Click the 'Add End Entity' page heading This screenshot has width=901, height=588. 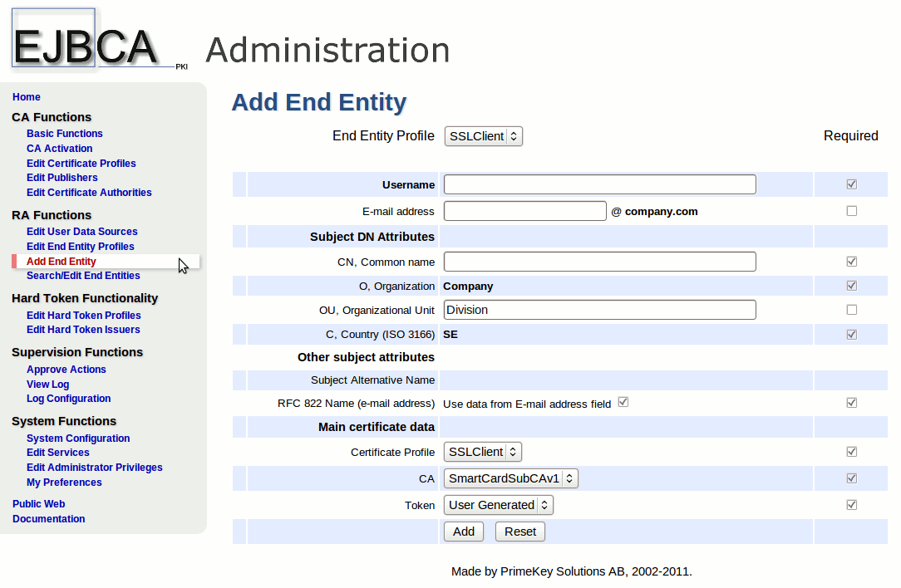pyautogui.click(x=319, y=101)
